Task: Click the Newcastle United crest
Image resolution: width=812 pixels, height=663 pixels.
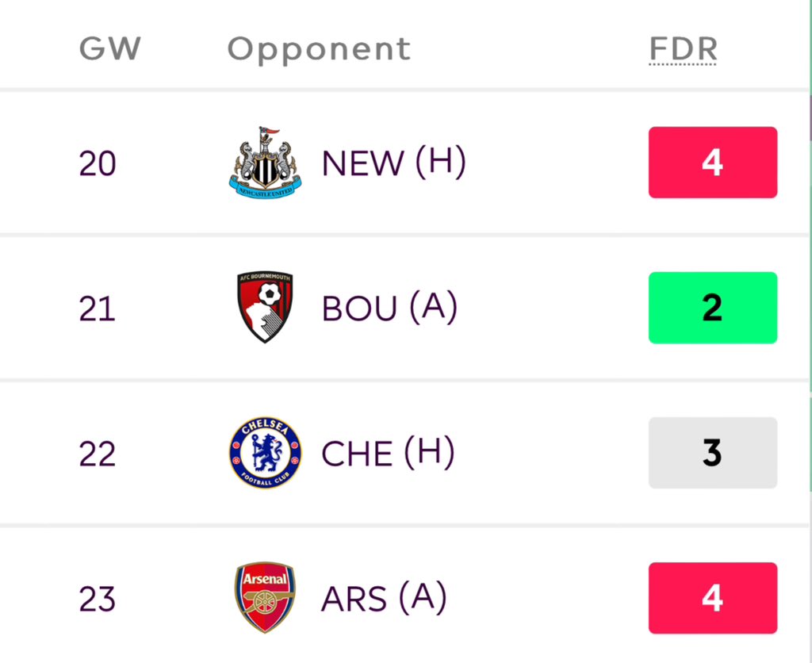Action: (265, 162)
